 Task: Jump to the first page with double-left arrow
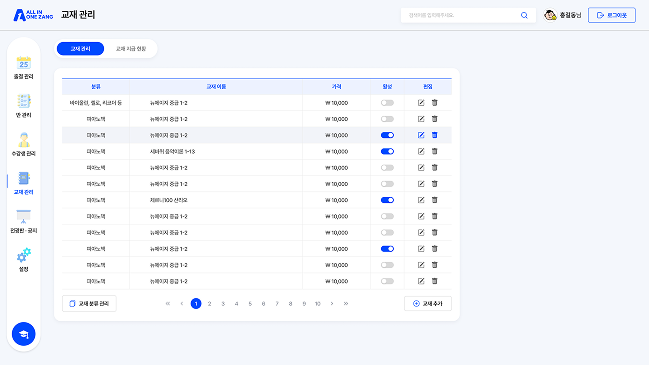click(x=168, y=304)
